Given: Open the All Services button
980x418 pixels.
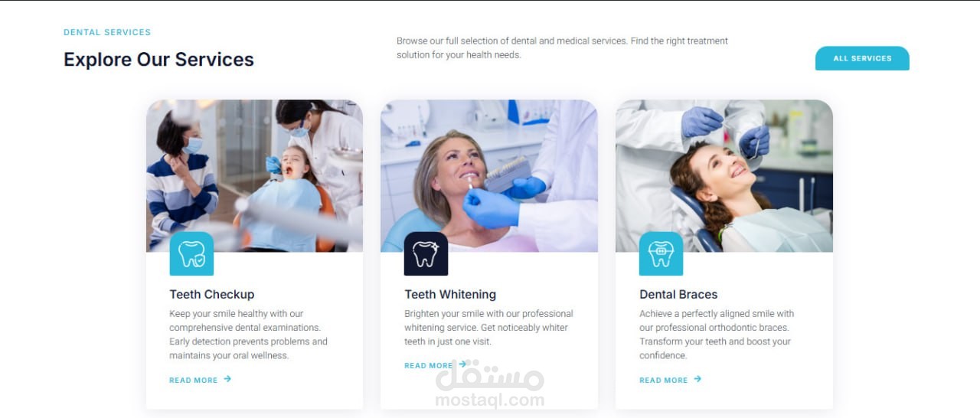Looking at the screenshot, I should (862, 58).
